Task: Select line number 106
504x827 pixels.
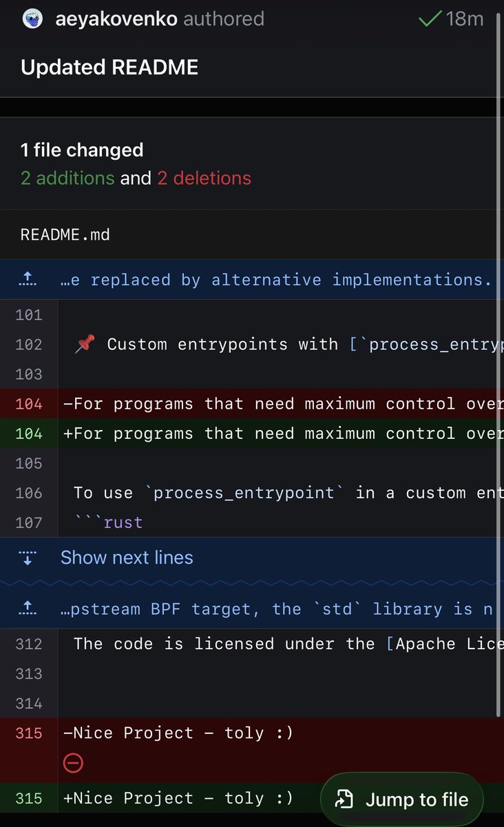Action: (x=28, y=493)
